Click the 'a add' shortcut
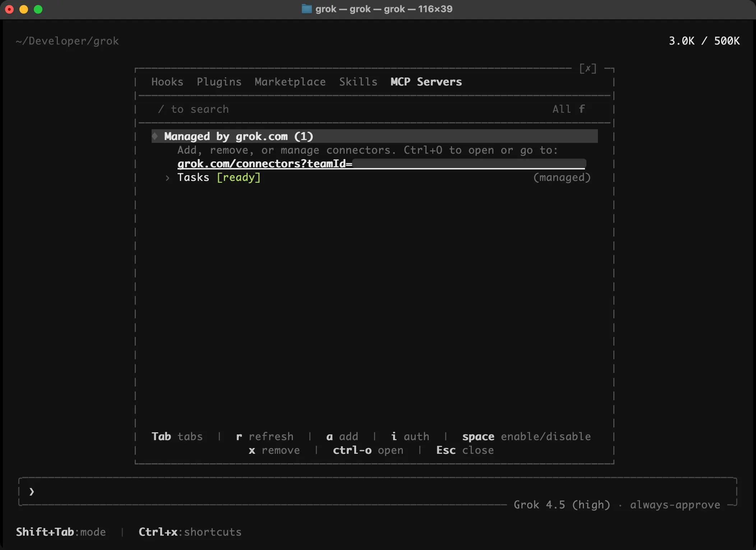 pos(342,437)
